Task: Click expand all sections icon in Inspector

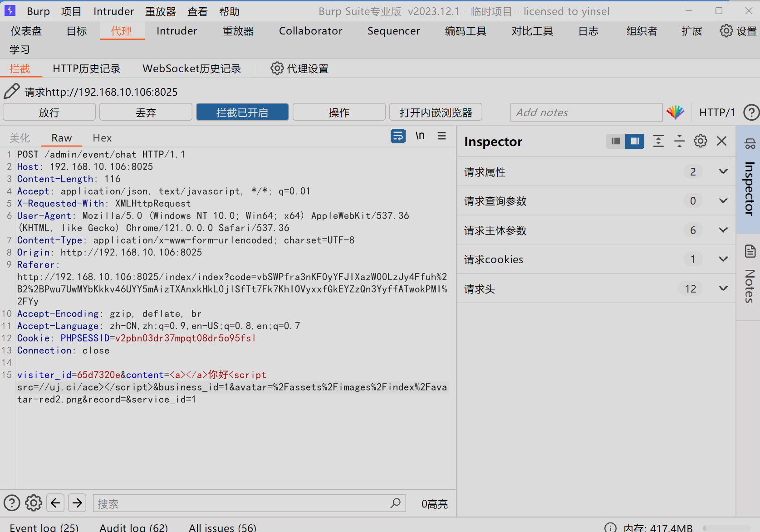Action: click(x=658, y=141)
